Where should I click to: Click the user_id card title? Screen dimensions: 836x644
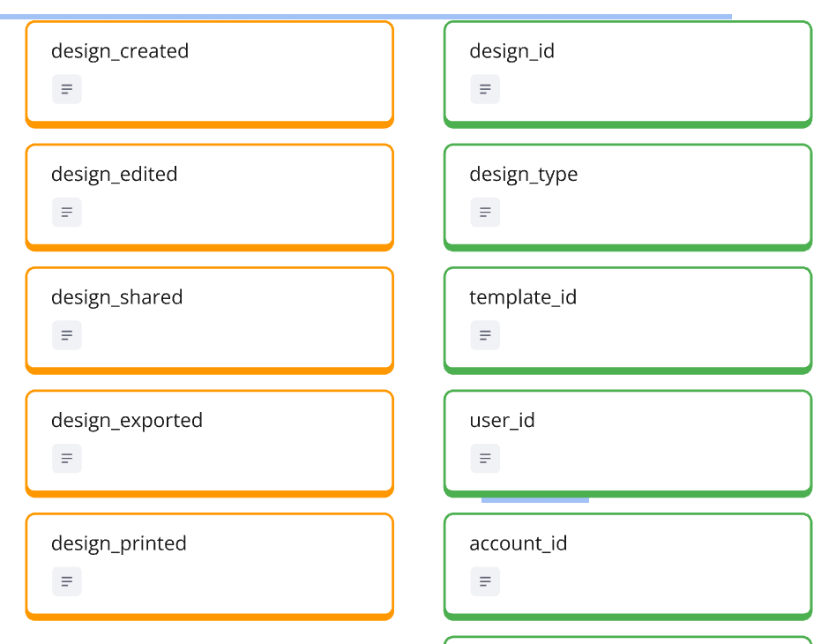click(x=503, y=421)
